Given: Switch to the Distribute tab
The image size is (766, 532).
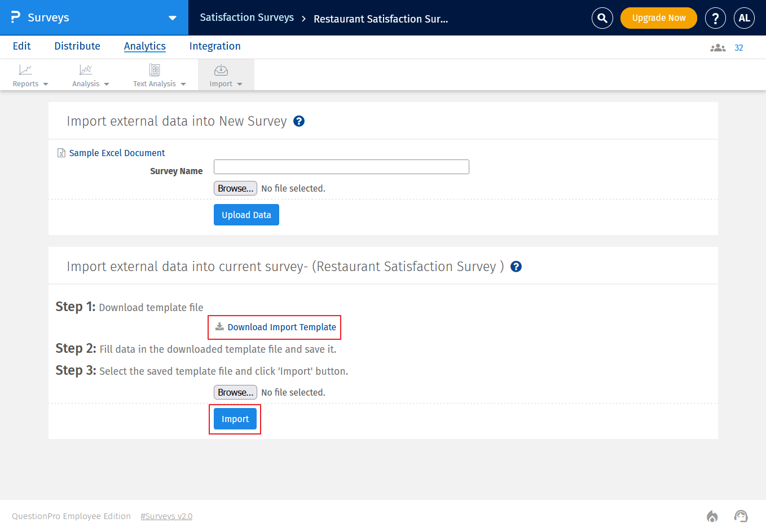Looking at the screenshot, I should tap(77, 46).
